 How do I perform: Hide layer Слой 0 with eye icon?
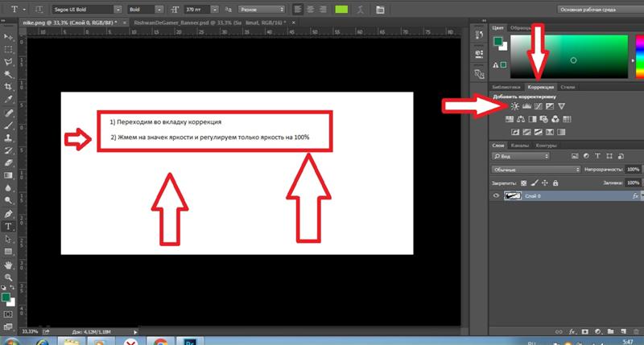[x=496, y=195]
